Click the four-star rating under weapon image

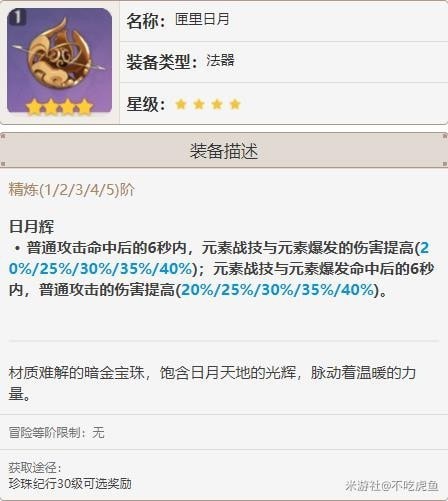pyautogui.click(x=59, y=107)
